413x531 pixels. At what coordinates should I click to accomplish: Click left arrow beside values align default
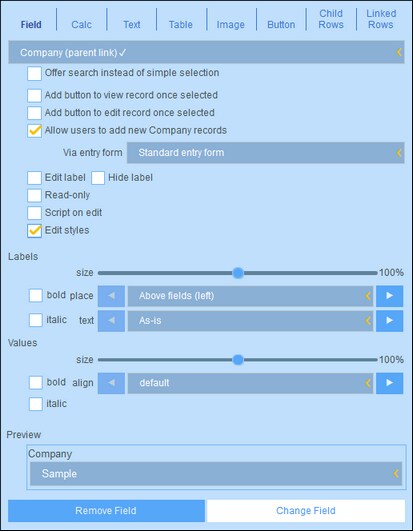(111, 383)
